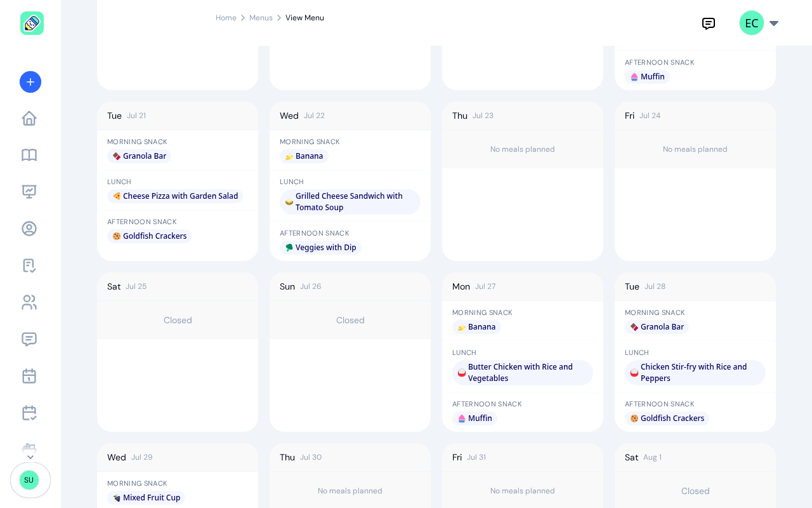Screen dimensions: 812x508
Task: Open the checklist document icon in sidebar
Action: 29,265
